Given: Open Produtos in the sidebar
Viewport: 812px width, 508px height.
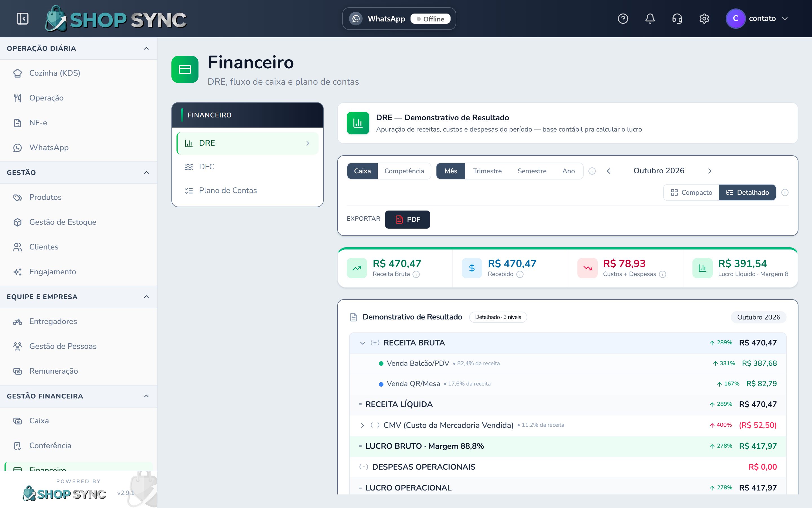Looking at the screenshot, I should click(x=78, y=197).
